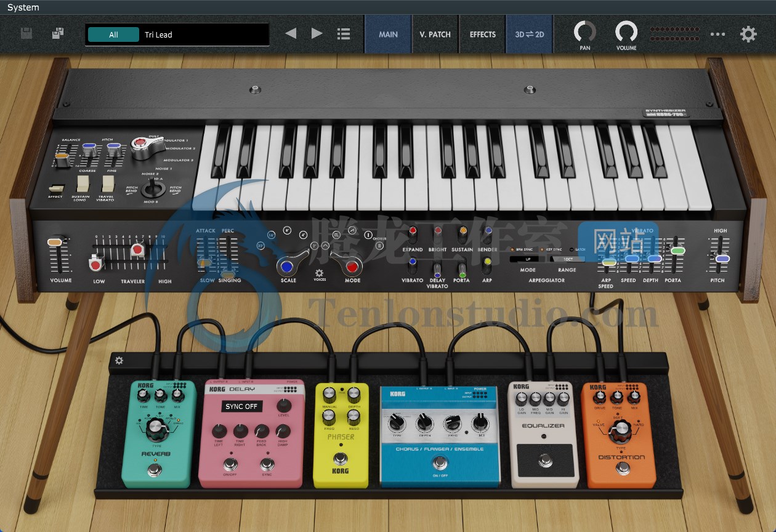Click the vibrato Depth slider handle
The image size is (776, 532).
(654, 259)
